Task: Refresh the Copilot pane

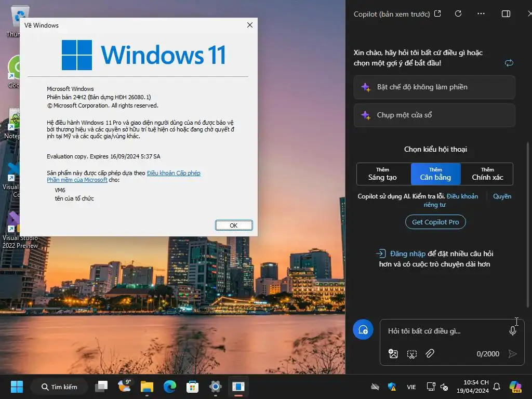Action: click(x=458, y=14)
